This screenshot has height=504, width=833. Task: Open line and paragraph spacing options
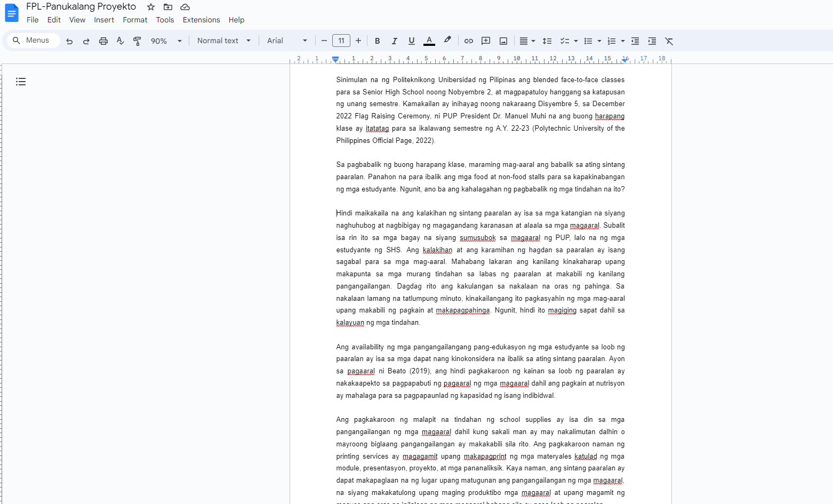547,41
